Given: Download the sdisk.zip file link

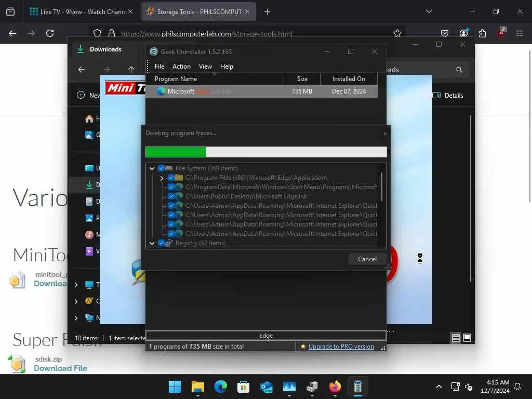Looking at the screenshot, I should 60,368.
